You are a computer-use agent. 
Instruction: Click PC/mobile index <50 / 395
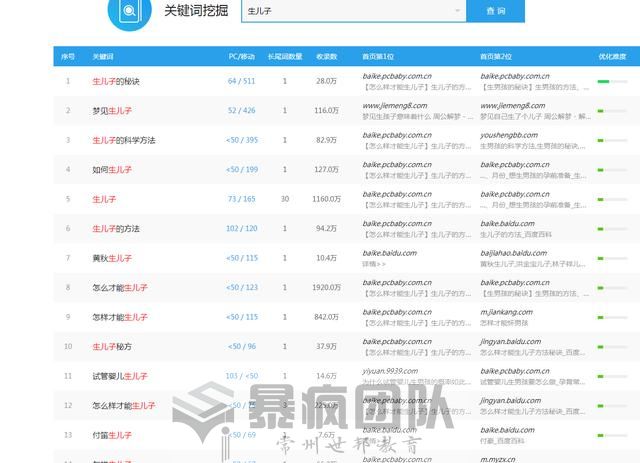tap(242, 140)
